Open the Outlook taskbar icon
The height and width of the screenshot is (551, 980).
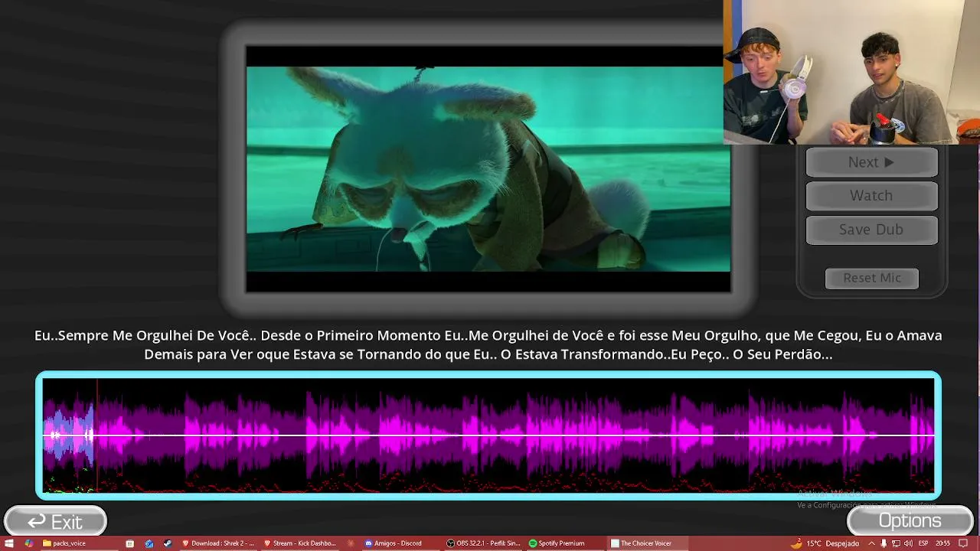click(149, 543)
